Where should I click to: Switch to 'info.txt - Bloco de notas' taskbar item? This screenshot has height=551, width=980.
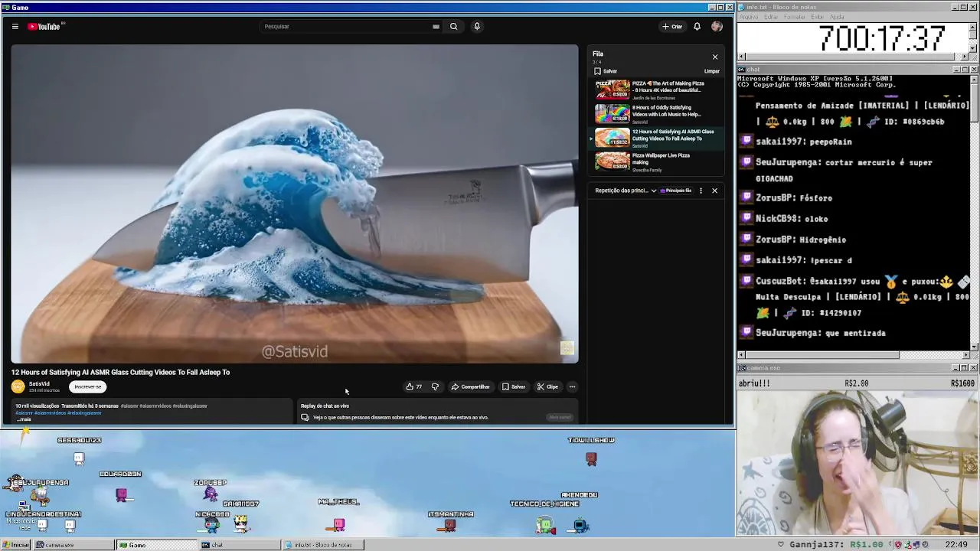tap(322, 545)
